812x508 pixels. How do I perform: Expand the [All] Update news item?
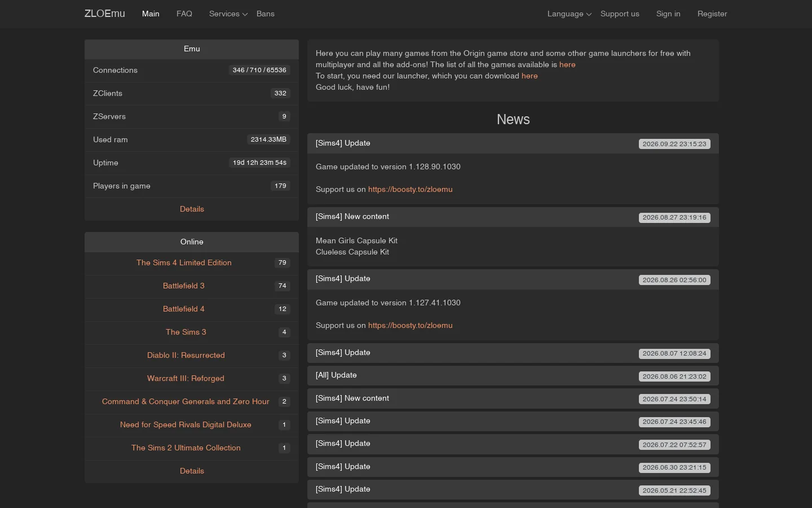[513, 375]
